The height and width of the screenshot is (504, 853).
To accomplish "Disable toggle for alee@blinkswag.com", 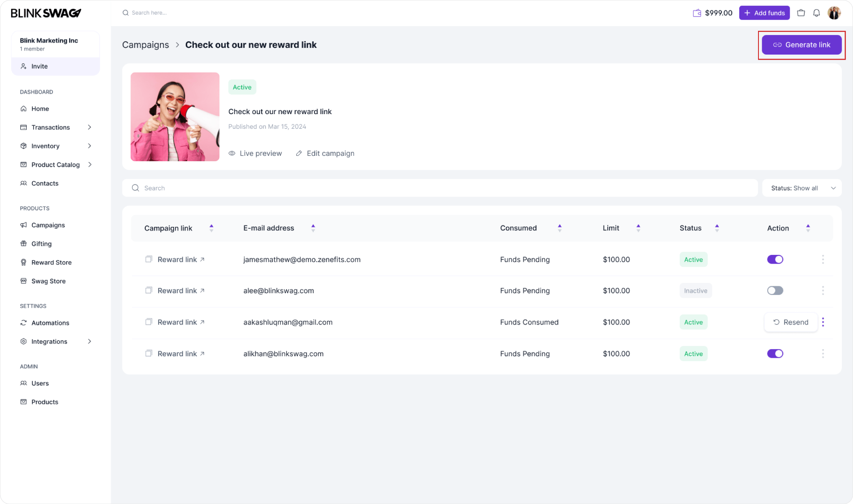I will coord(775,290).
